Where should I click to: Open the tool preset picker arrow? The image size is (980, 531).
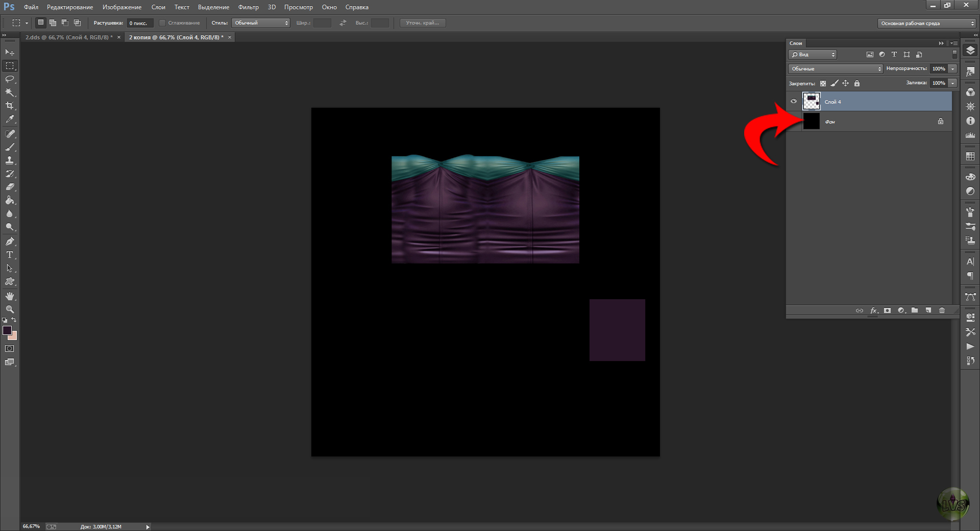point(27,23)
